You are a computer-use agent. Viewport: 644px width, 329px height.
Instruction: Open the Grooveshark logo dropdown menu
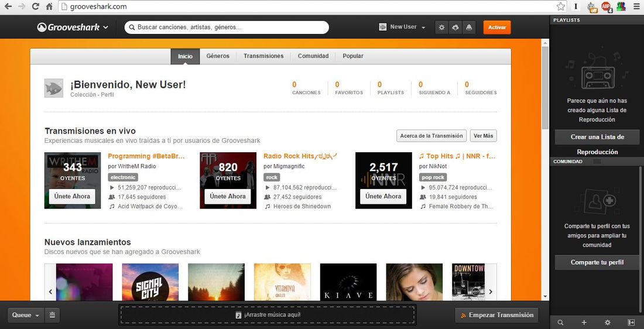pos(73,27)
